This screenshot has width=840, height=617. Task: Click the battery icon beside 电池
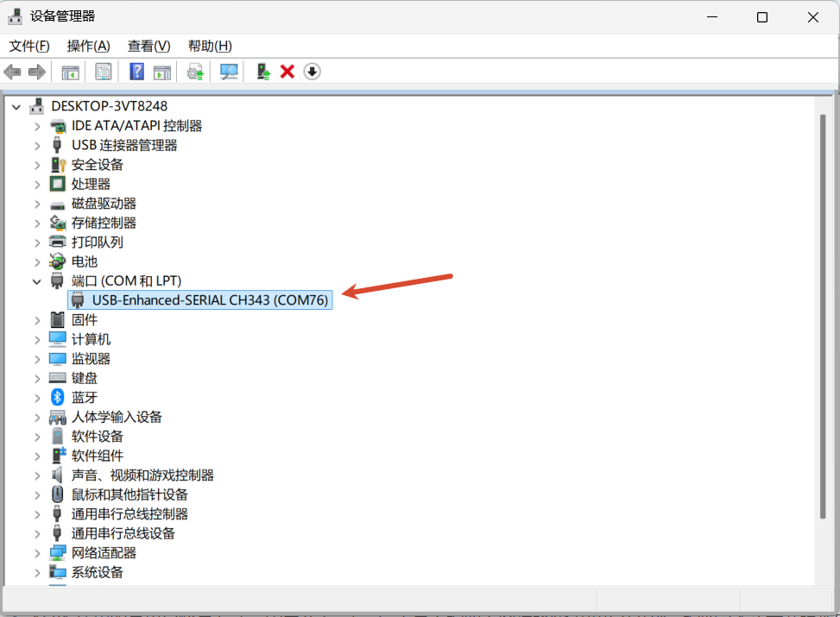57,261
